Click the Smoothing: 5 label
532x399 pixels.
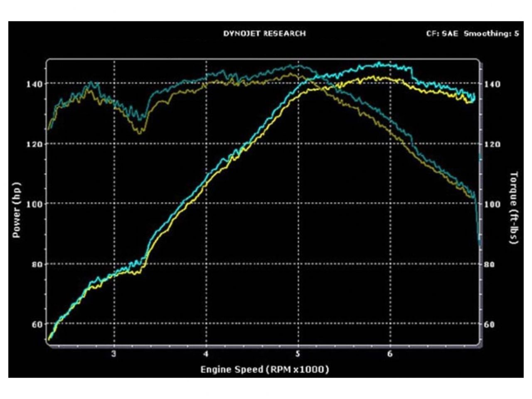tap(491, 34)
